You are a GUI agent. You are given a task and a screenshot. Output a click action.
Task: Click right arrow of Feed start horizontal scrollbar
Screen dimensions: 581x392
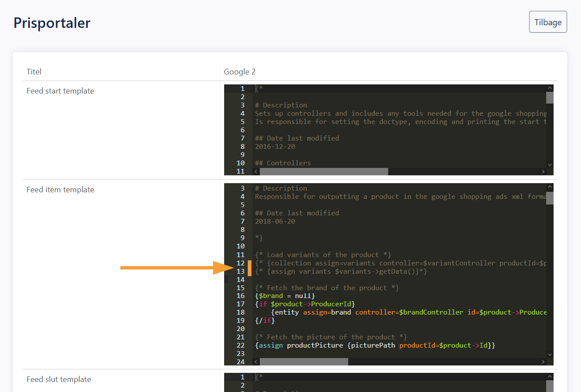543,171
